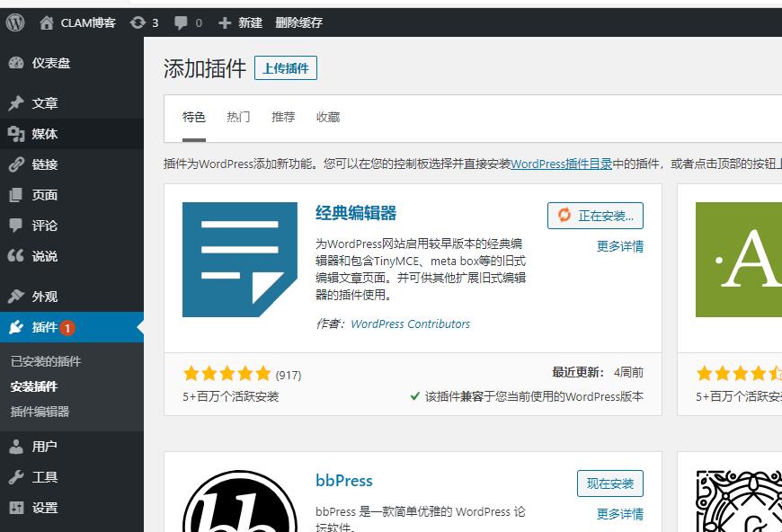782x532 pixels.
Task: Switch to 收藏 tab
Action: [x=328, y=117]
